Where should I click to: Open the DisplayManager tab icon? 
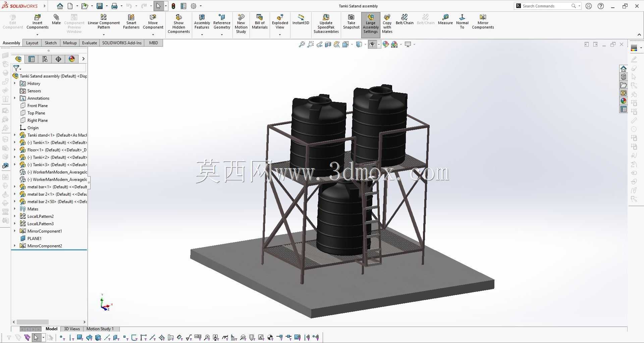[x=72, y=59]
